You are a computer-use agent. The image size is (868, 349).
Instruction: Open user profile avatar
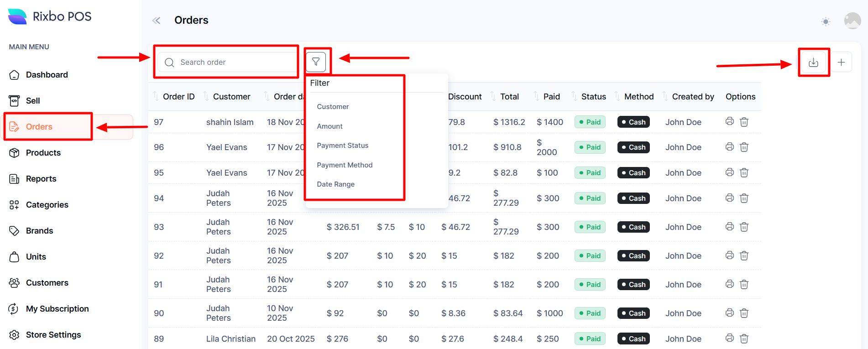(x=852, y=21)
